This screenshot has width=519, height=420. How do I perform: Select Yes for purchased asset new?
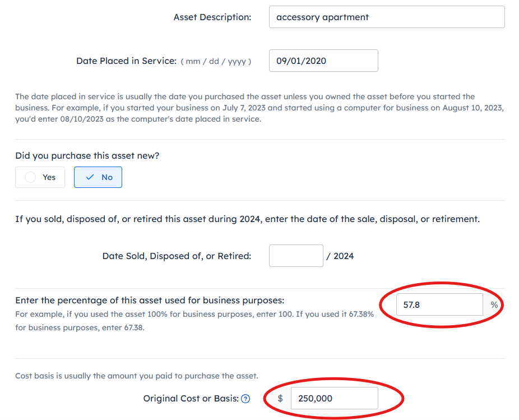click(40, 177)
